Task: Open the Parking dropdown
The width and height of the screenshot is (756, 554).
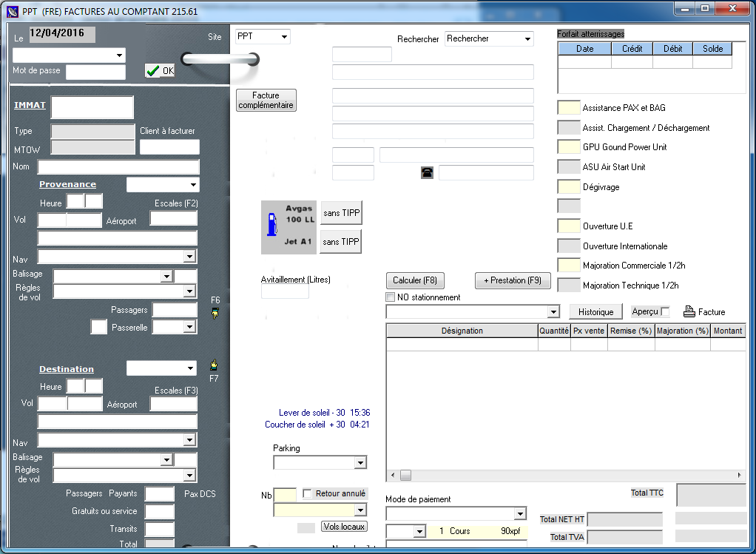Action: click(x=360, y=463)
